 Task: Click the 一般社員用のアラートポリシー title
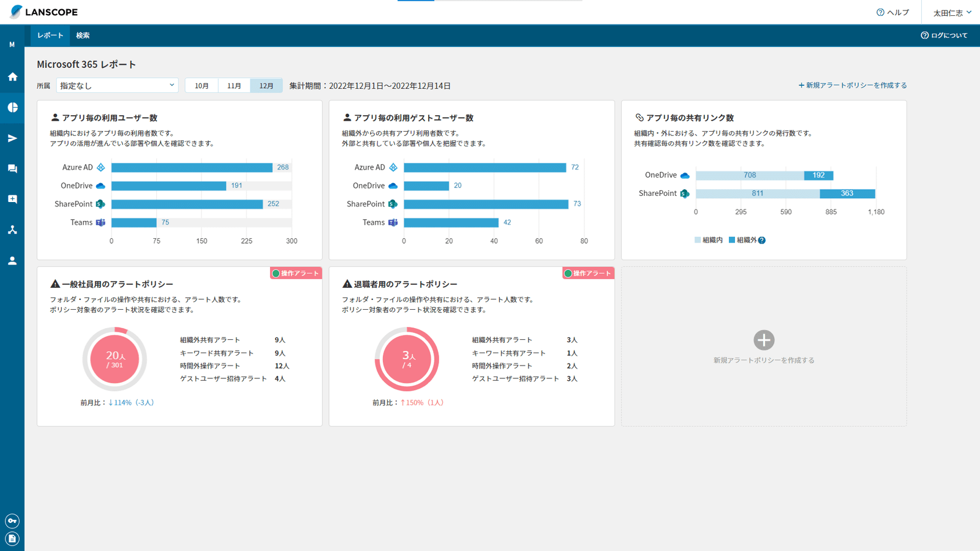118,284
